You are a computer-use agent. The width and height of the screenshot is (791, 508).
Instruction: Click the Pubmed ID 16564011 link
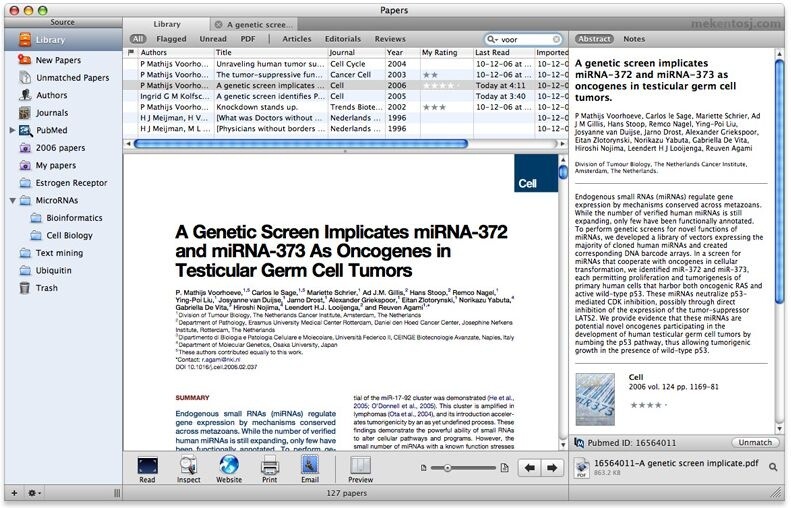coord(631,443)
